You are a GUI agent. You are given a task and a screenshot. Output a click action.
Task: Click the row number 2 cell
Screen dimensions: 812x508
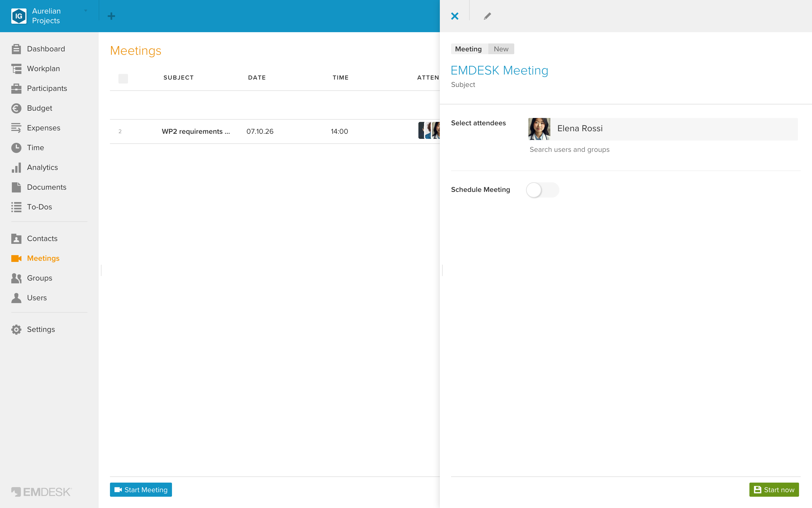tap(120, 131)
